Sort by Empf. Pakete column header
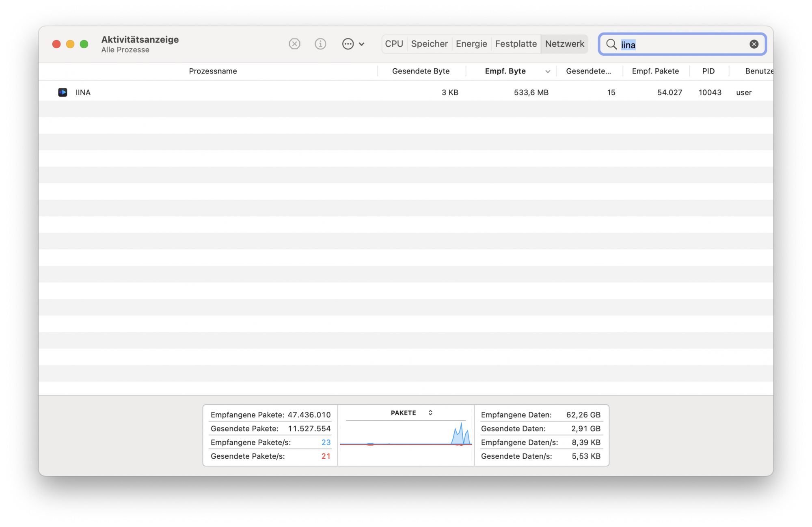Image resolution: width=812 pixels, height=527 pixels. click(x=655, y=71)
